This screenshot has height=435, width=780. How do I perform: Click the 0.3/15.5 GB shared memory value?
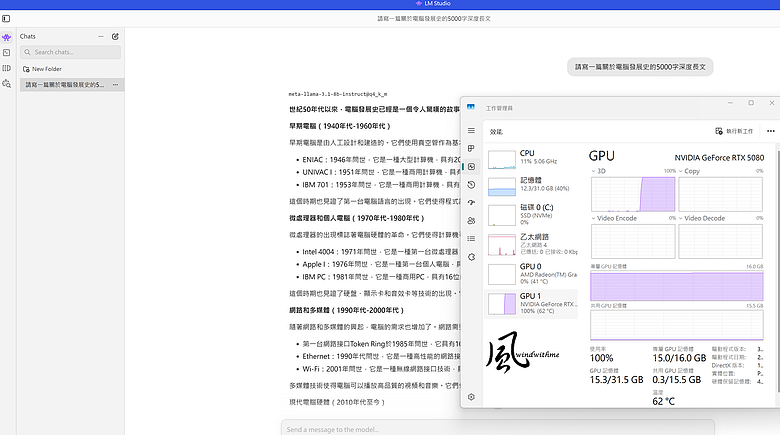tap(677, 380)
